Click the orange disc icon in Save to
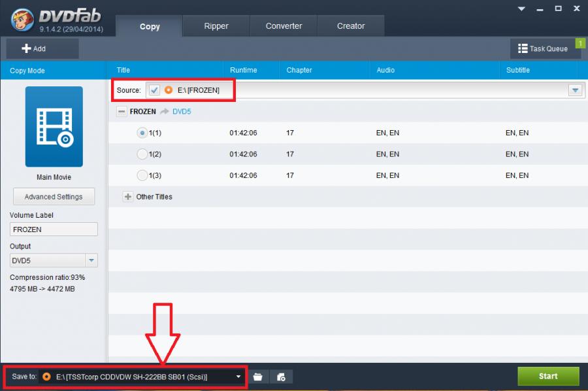Viewport: 588px width, 391px height. click(x=46, y=377)
